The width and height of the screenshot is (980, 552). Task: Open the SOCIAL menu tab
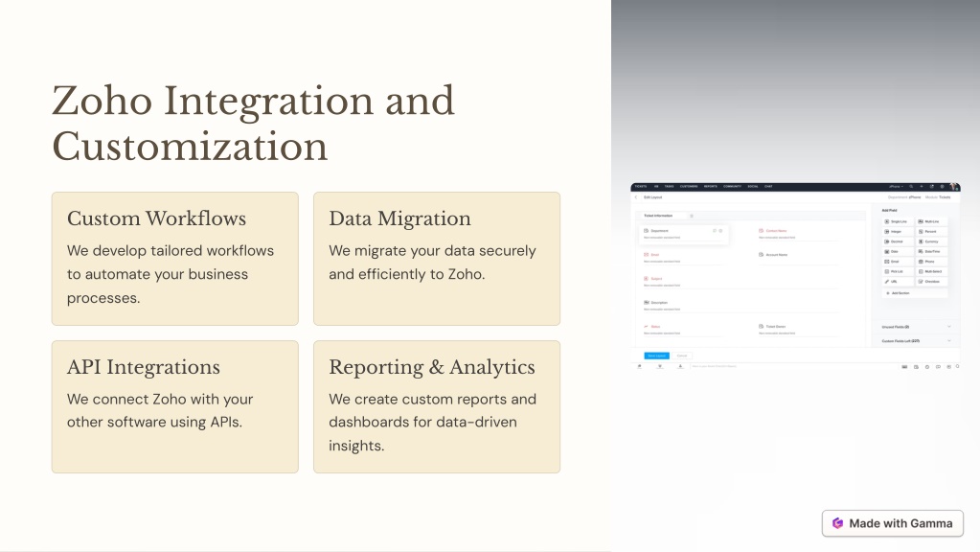tap(753, 186)
